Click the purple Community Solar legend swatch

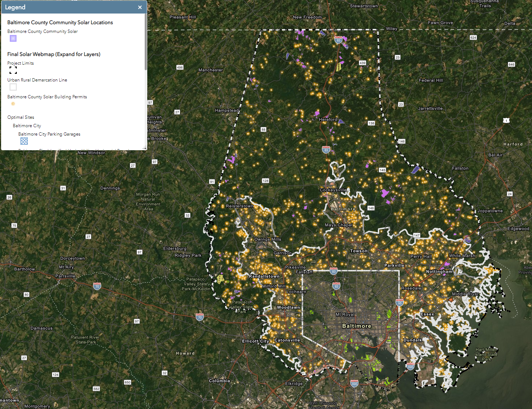point(13,38)
